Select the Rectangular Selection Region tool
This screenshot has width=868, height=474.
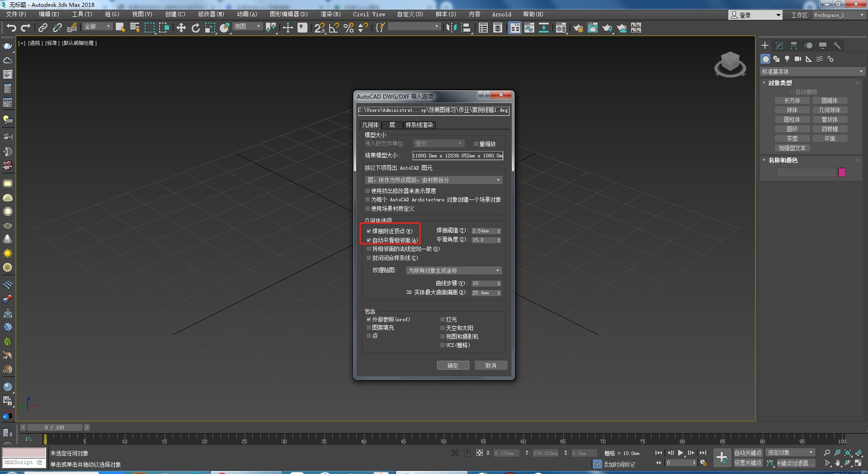(149, 28)
